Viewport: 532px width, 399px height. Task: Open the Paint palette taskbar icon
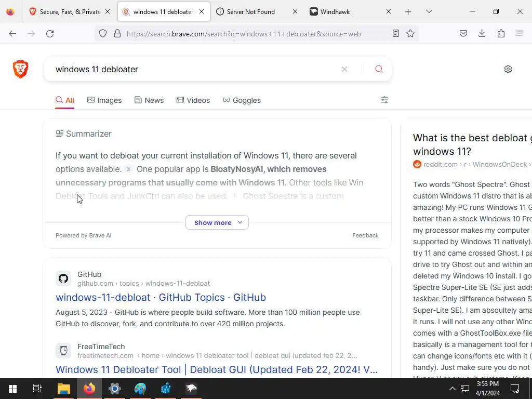coord(140,389)
